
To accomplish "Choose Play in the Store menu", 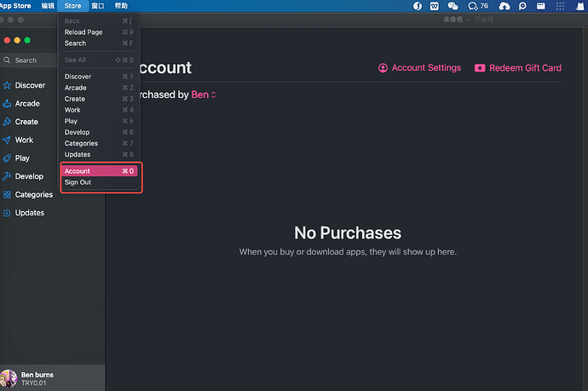I will coord(99,121).
